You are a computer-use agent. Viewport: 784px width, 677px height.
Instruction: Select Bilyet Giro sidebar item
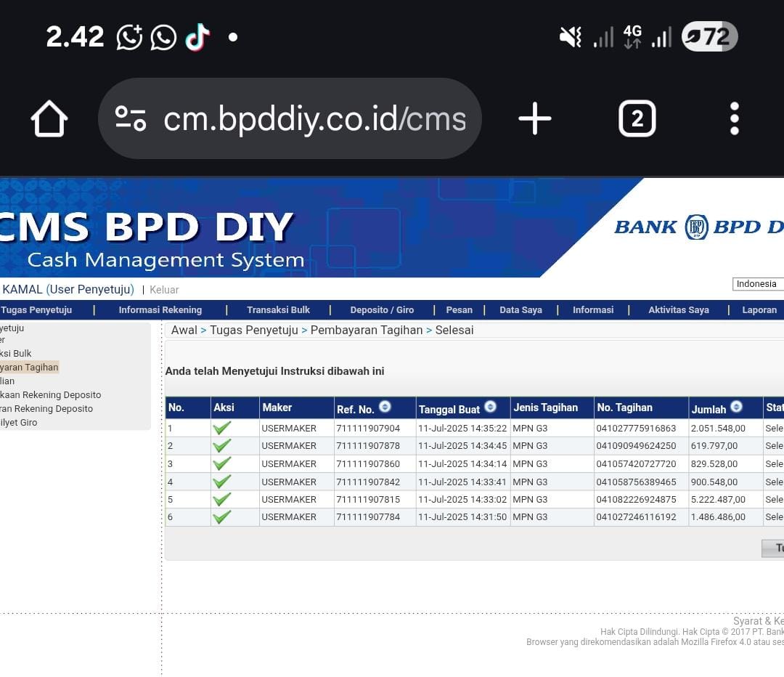[18, 422]
